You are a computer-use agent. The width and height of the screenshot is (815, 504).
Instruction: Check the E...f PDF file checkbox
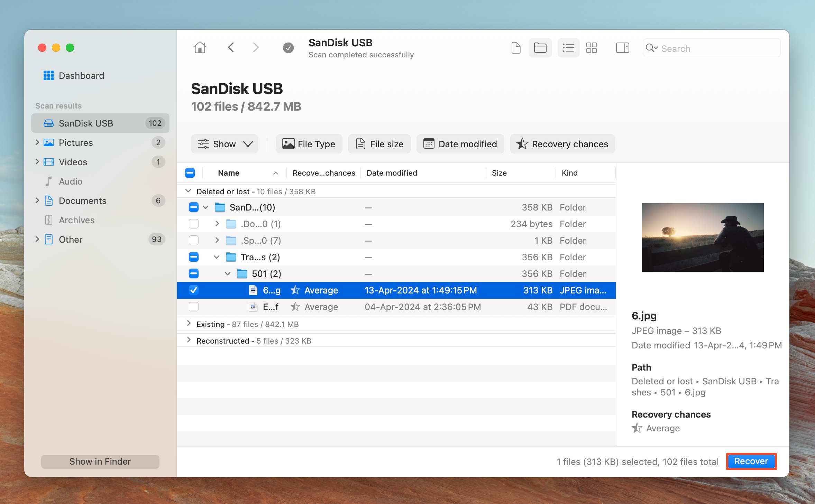tap(194, 307)
